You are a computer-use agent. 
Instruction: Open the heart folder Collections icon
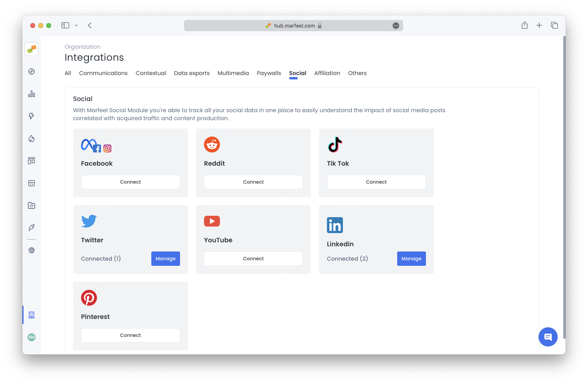pos(31,205)
